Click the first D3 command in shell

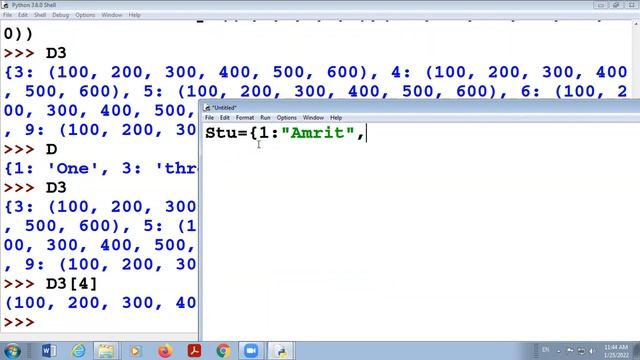click(x=56, y=53)
